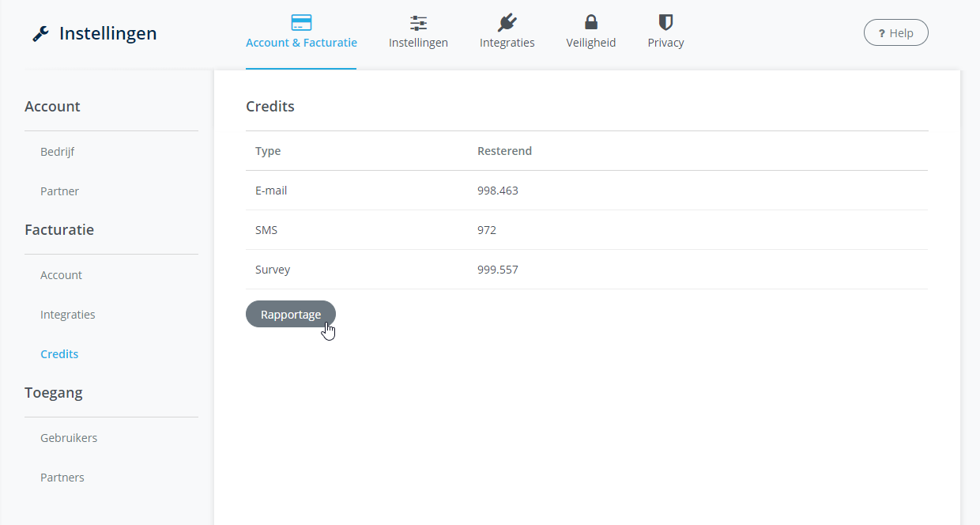Click the credit card icon for Account & Facturatie

tap(301, 22)
